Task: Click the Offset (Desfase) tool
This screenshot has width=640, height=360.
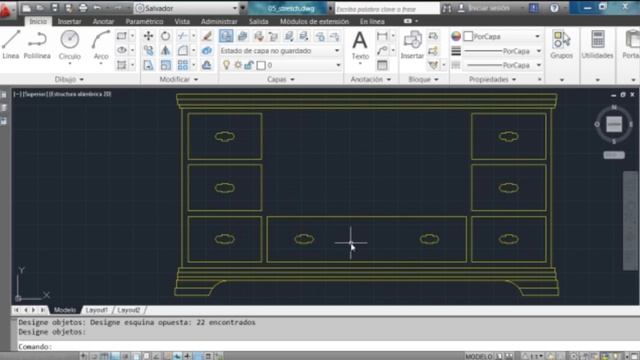Action: pos(207,65)
